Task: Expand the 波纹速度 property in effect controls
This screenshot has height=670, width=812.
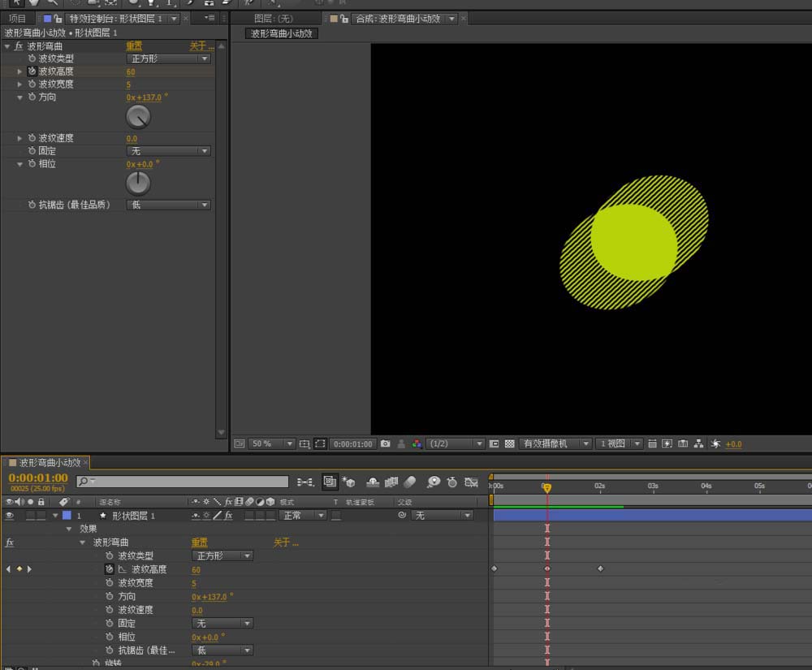Action: pyautogui.click(x=20, y=138)
